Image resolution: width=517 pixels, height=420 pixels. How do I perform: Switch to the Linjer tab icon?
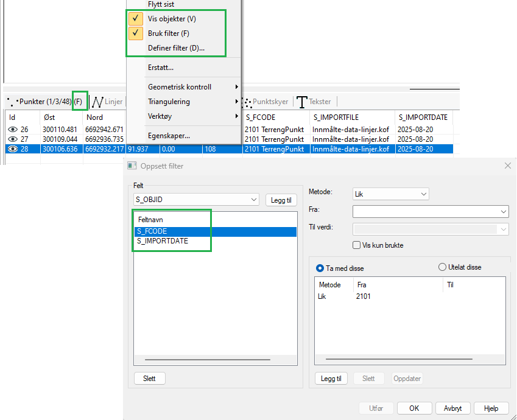97,102
